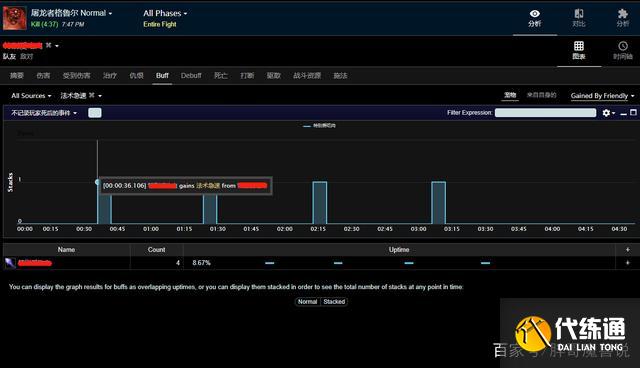Image resolution: width=640 pixels, height=368 pixels.
Task: Click the puzzle piece icon
Action: tap(622, 13)
